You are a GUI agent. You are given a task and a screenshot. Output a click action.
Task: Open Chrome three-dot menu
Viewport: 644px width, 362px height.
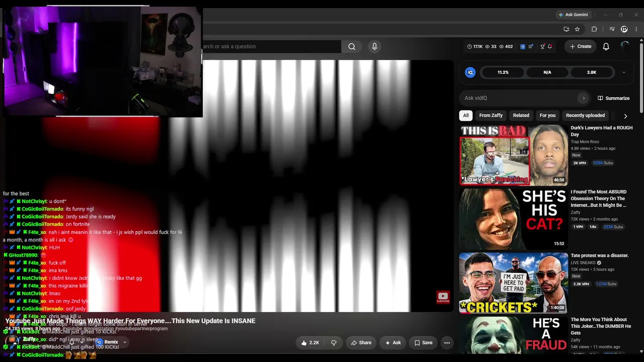coord(637,29)
